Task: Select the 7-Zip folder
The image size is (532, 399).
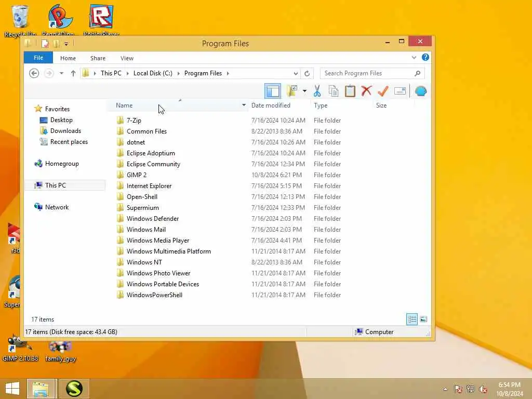Action: pyautogui.click(x=134, y=121)
